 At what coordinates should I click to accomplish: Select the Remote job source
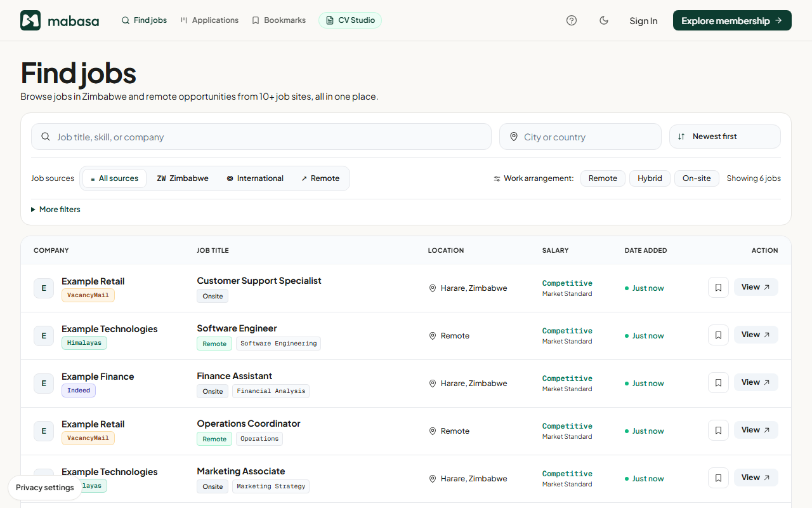click(x=320, y=178)
